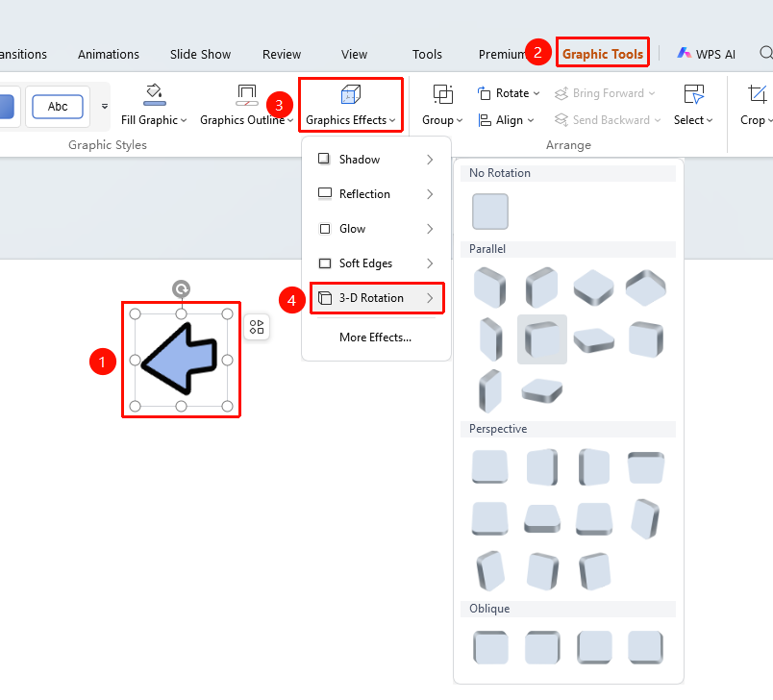
Task: Choose More Effects... from the menu
Action: click(x=375, y=337)
